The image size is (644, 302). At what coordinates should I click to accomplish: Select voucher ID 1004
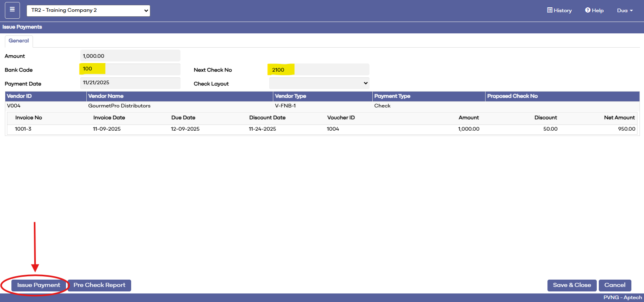point(333,129)
